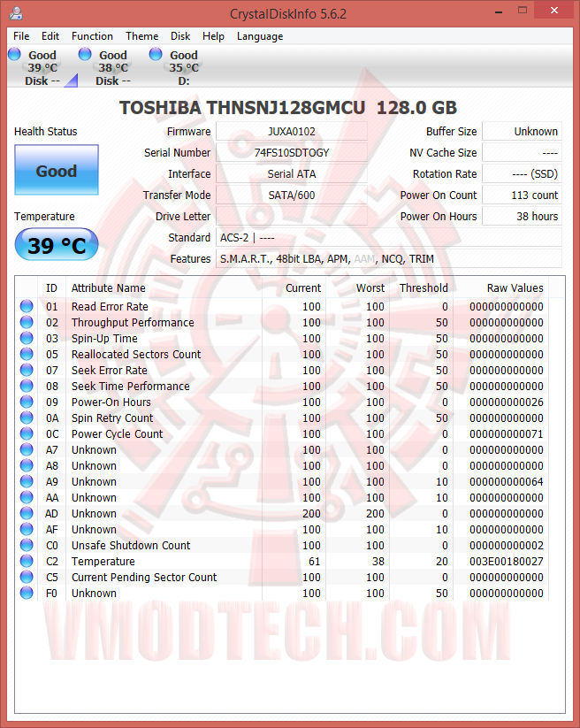Click the Current column header
The width and height of the screenshot is (580, 728).
pos(294,287)
